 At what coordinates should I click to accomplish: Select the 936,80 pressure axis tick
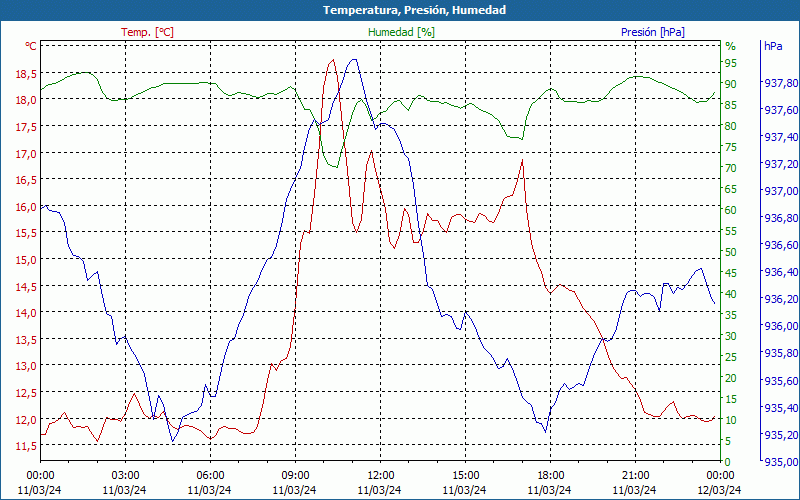click(x=781, y=218)
